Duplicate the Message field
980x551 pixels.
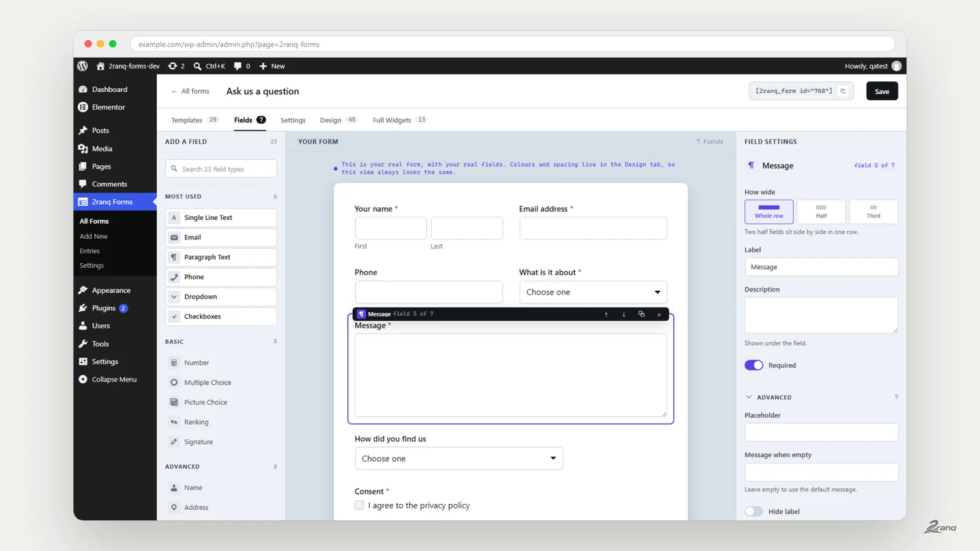[x=641, y=314]
